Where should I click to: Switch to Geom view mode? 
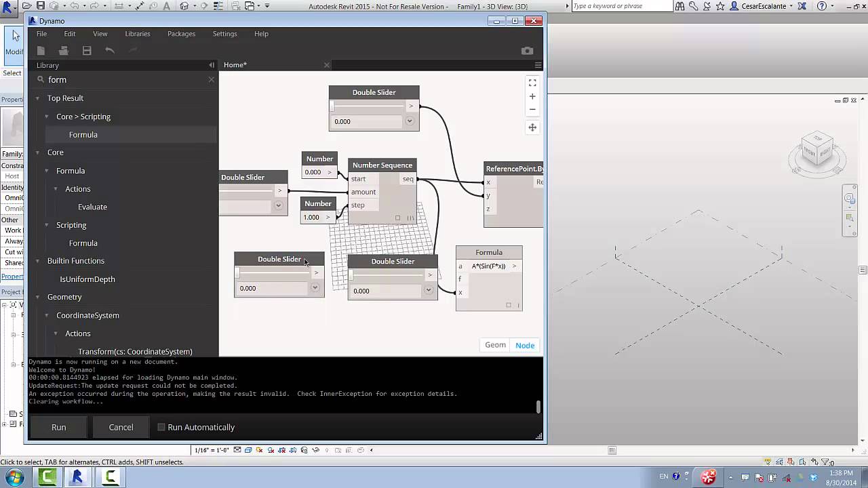(495, 345)
